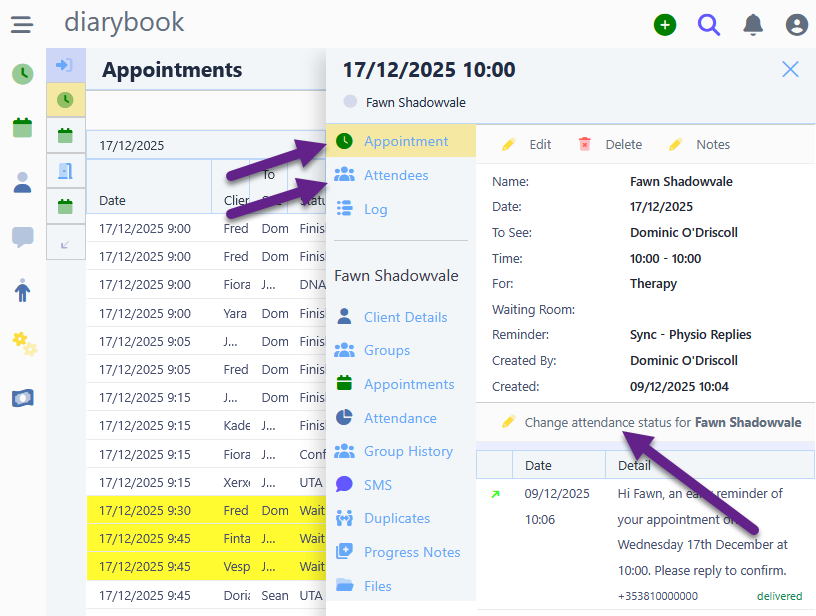Open the Log tab
This screenshot has width=816, height=616.
[375, 209]
